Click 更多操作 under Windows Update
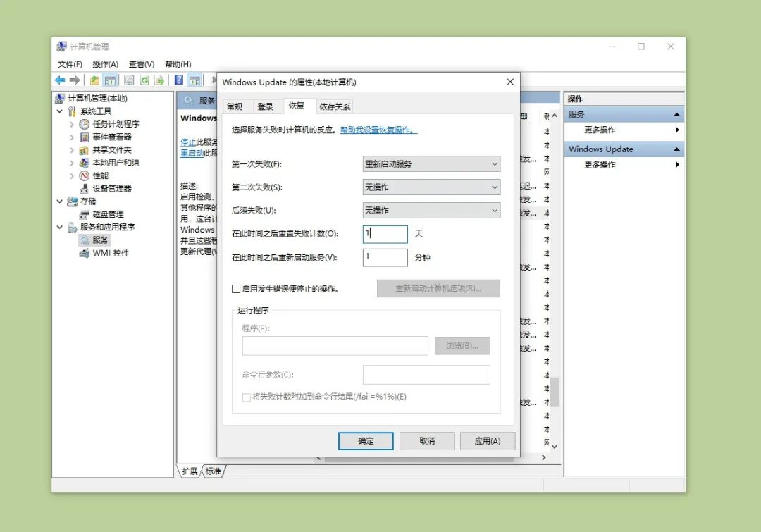Screen dimensions: 761x532 point(600,165)
